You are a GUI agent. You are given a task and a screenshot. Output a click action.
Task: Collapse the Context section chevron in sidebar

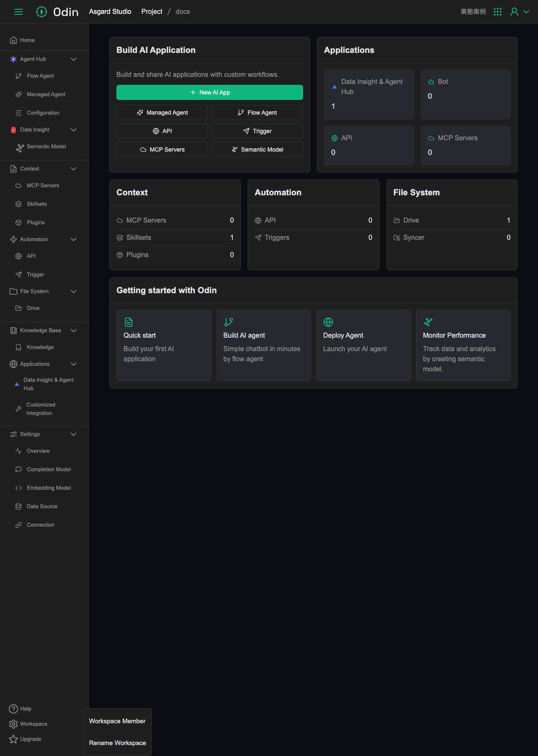(74, 169)
